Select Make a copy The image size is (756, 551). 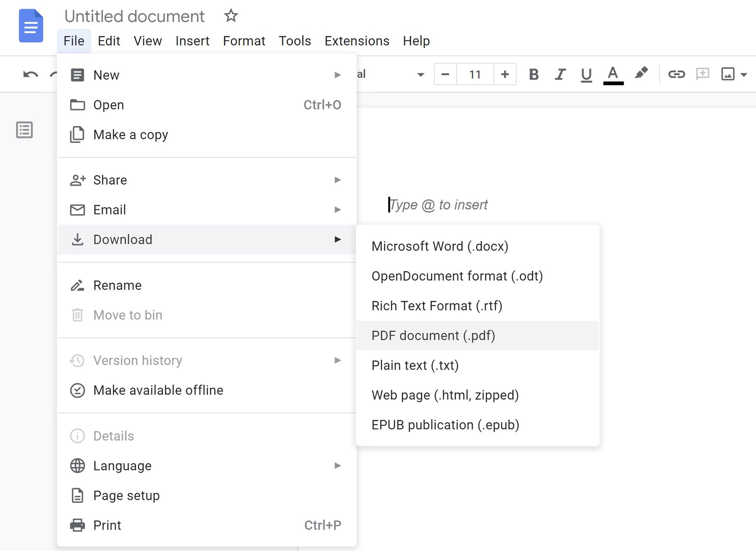click(207, 135)
